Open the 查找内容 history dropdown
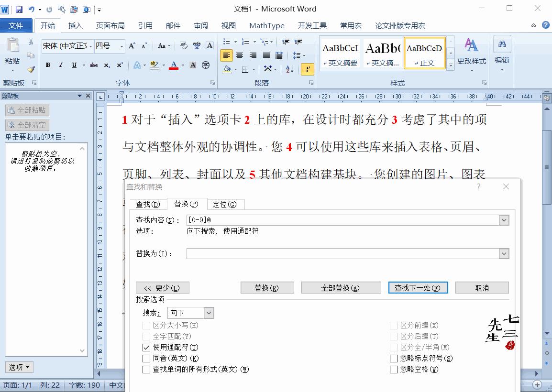 click(504, 220)
